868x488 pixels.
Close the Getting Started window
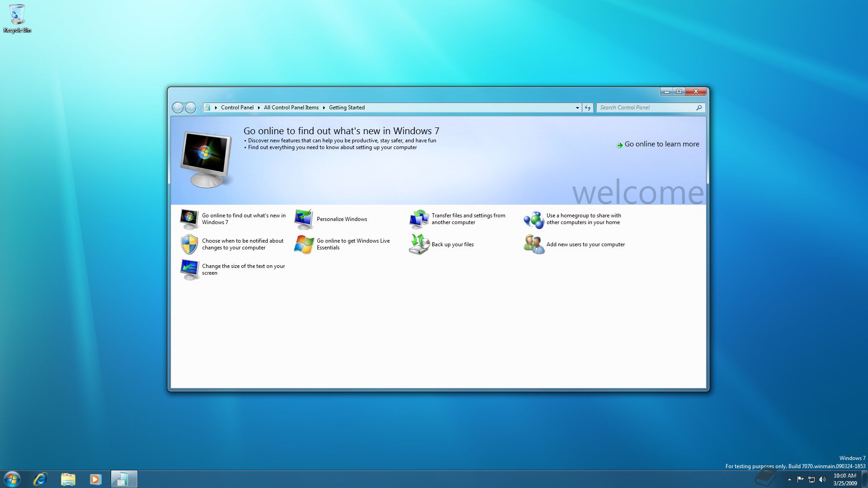point(696,92)
